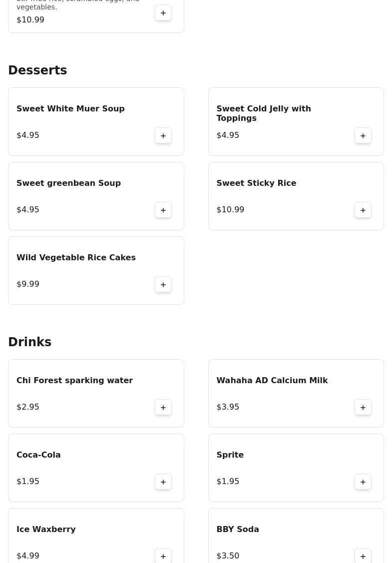Image resolution: width=392 pixels, height=563 pixels.
Task: Add BBY Soda to cart
Action: click(363, 556)
